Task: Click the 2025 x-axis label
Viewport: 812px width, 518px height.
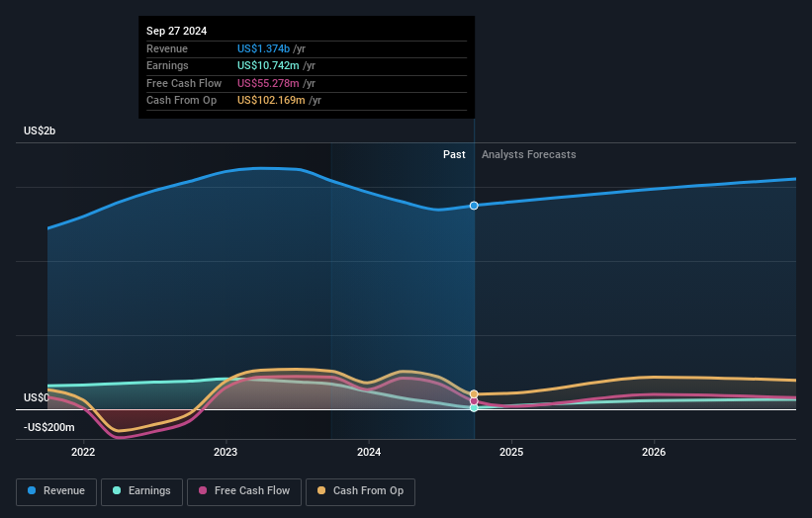Action: click(511, 452)
